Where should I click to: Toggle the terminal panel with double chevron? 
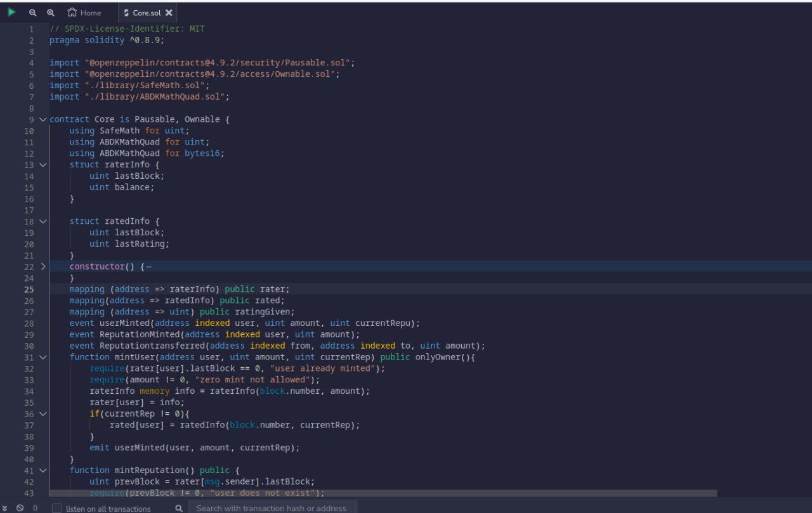click(x=5, y=508)
